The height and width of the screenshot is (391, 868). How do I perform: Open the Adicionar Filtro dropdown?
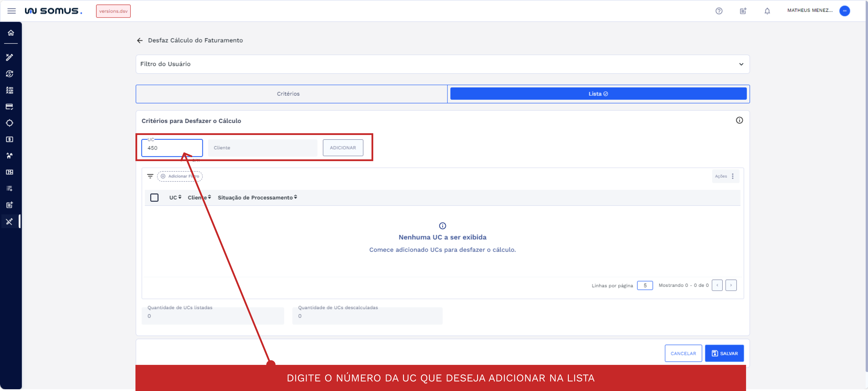tap(180, 176)
